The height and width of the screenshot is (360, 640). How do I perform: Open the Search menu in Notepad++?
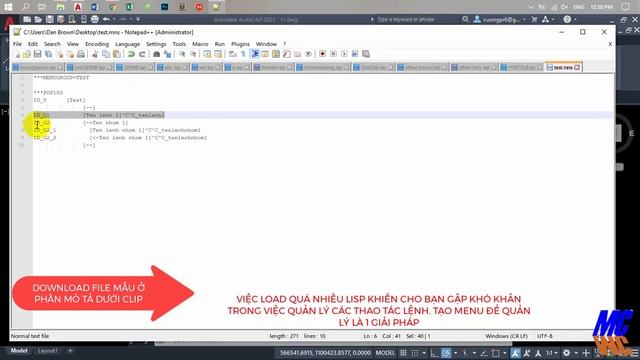pyautogui.click(x=52, y=44)
